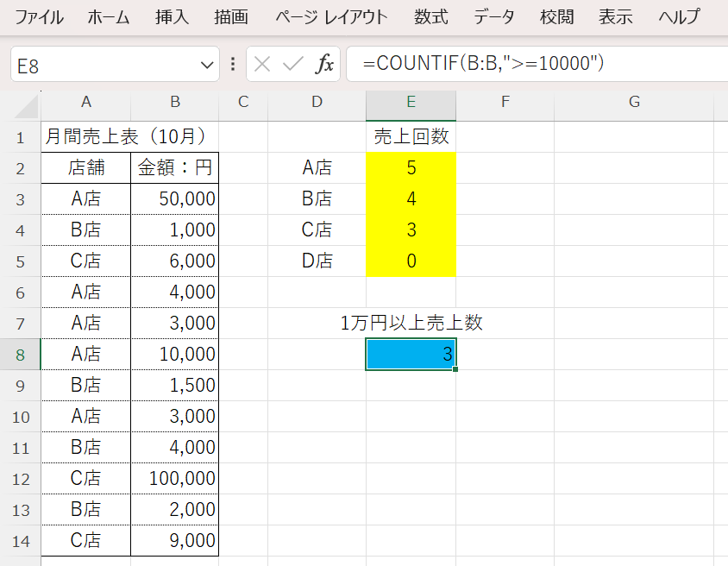Viewport: 728px width, 566px height.
Task: Click cell B12 with value 100,000
Action: pos(175,479)
